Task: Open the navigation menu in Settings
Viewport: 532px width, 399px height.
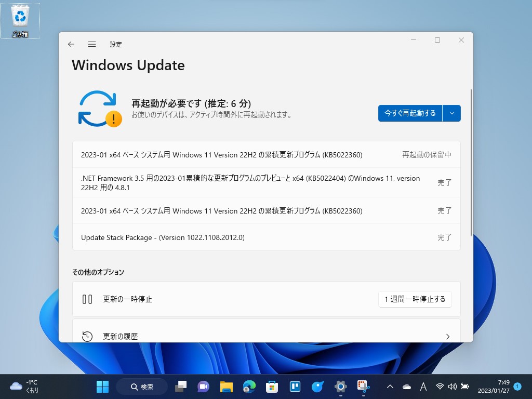Action: (92, 44)
